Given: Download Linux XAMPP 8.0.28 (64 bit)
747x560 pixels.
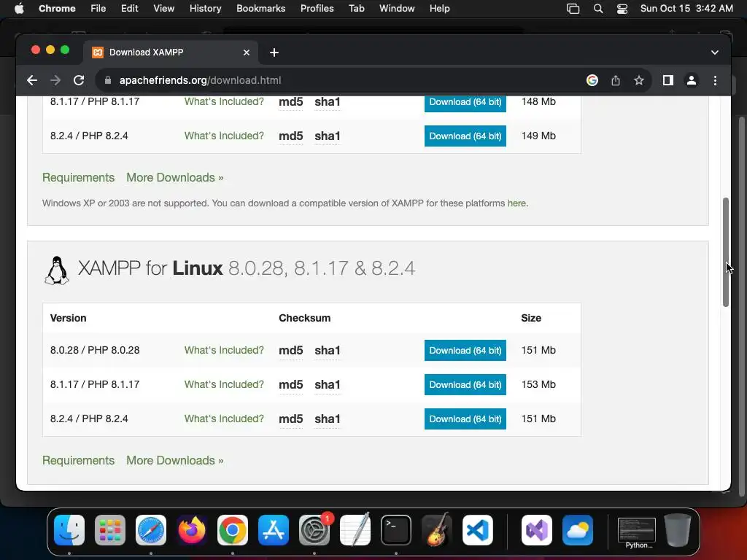Looking at the screenshot, I should pyautogui.click(x=465, y=351).
